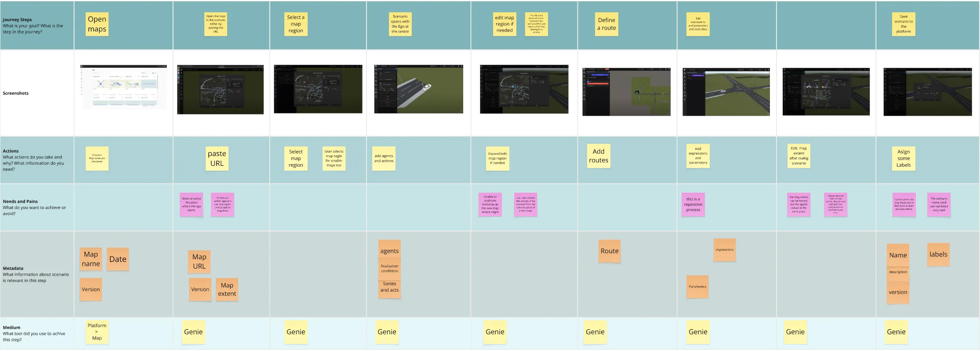Click 'Scenario opens with the Ego at the centre' note

point(400,24)
